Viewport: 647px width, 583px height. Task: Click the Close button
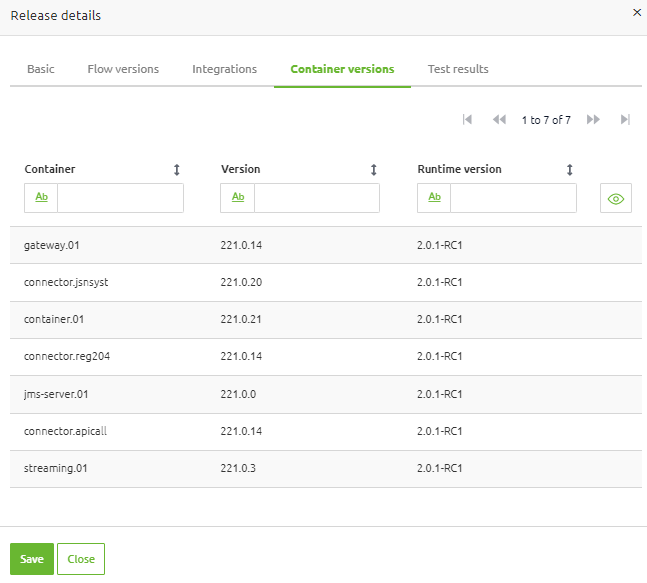click(81, 559)
